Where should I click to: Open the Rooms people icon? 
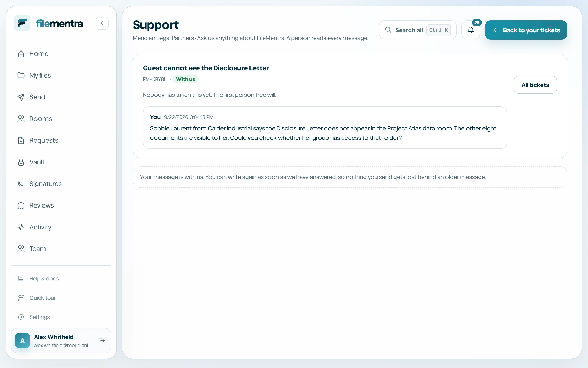coord(21,119)
